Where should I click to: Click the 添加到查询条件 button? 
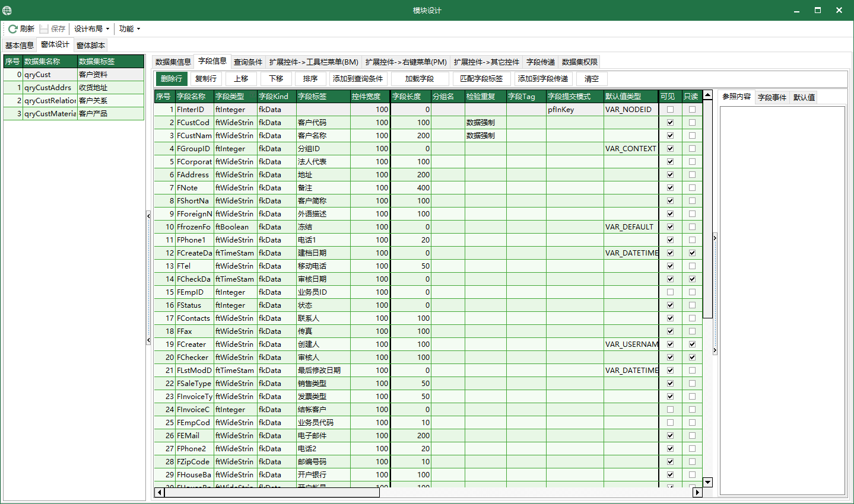coord(358,78)
